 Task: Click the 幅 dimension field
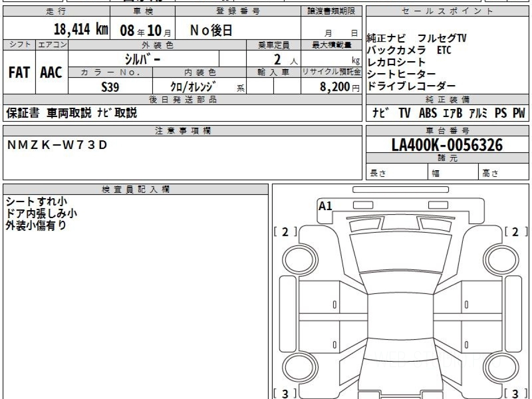click(453, 172)
